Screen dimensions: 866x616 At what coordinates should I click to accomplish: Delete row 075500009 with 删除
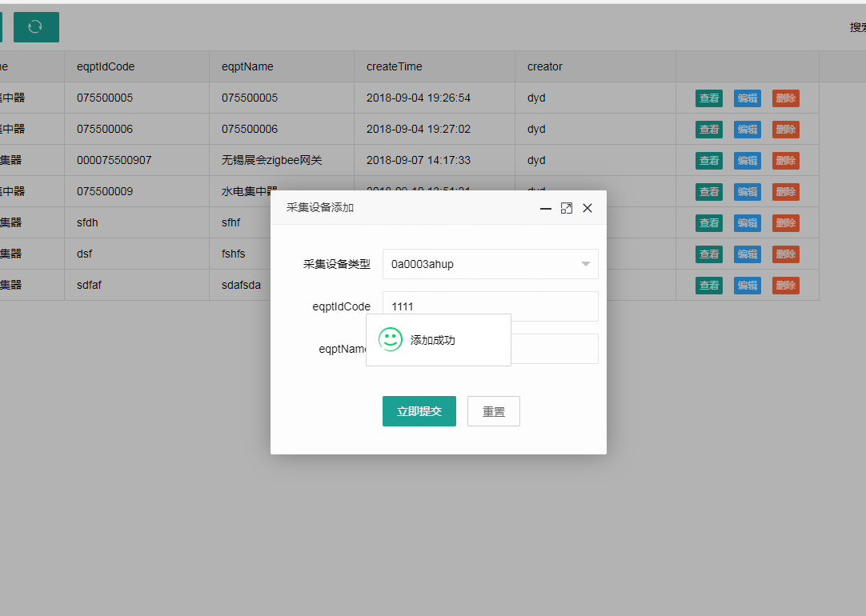[785, 191]
